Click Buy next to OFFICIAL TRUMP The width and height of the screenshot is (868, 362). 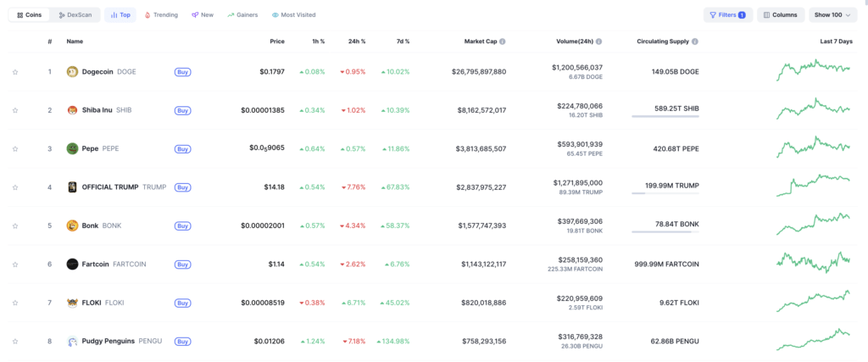[x=183, y=187]
